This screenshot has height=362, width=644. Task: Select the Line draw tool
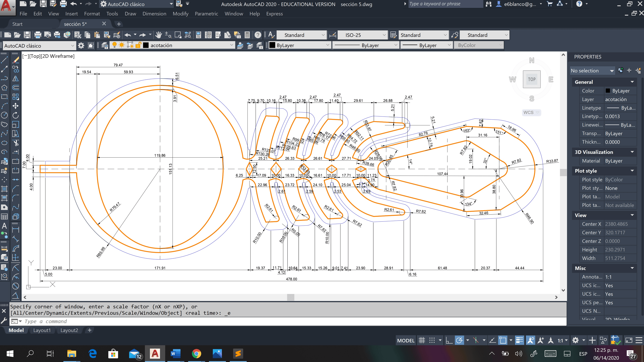pos(5,60)
